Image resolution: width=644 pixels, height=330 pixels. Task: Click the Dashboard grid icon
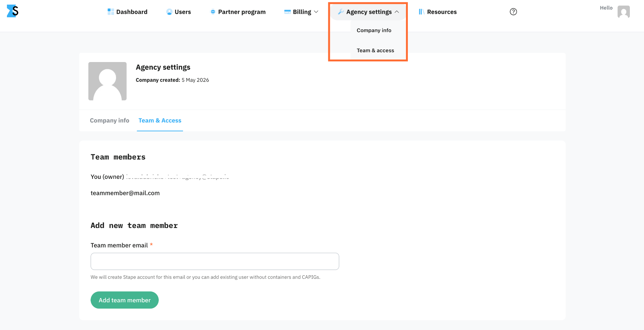click(x=111, y=12)
